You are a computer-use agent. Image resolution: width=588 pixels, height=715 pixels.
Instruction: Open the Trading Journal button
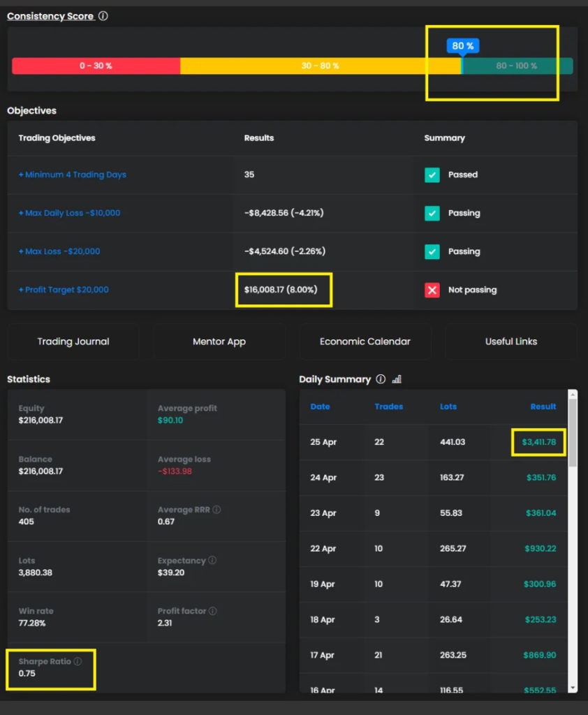click(x=73, y=341)
